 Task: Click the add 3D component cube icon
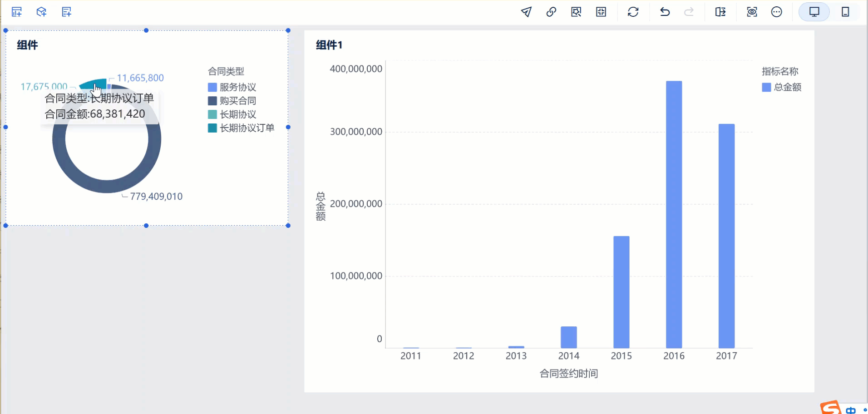[x=42, y=12]
